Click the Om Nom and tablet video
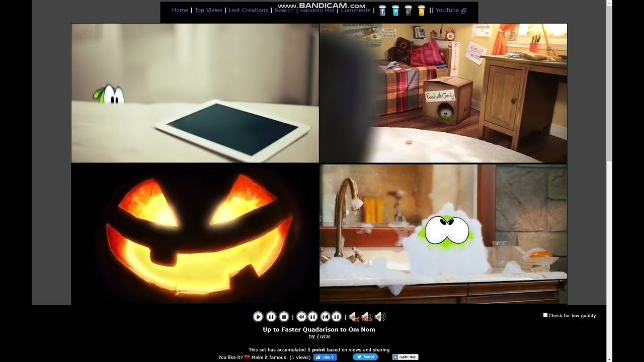644x362 pixels. tap(195, 93)
